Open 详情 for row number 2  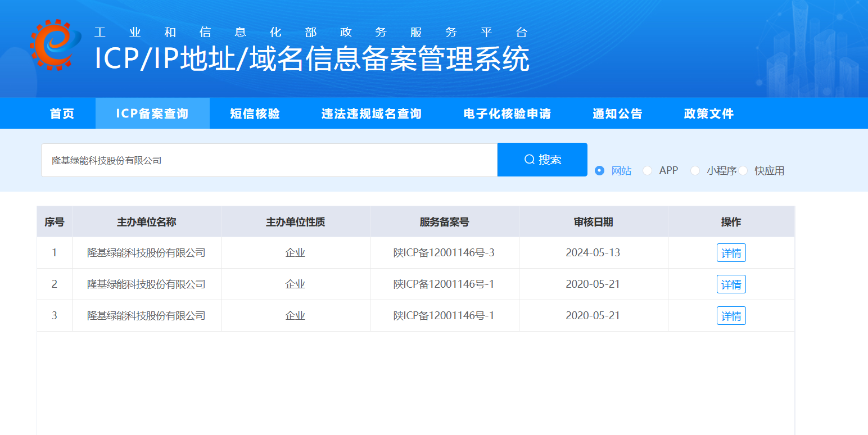pyautogui.click(x=731, y=284)
